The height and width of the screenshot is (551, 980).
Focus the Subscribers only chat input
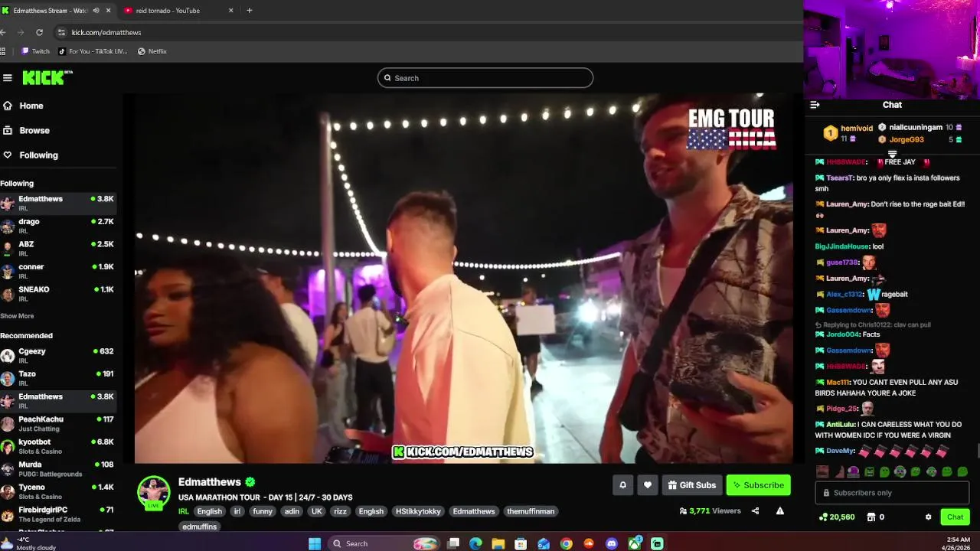click(892, 493)
